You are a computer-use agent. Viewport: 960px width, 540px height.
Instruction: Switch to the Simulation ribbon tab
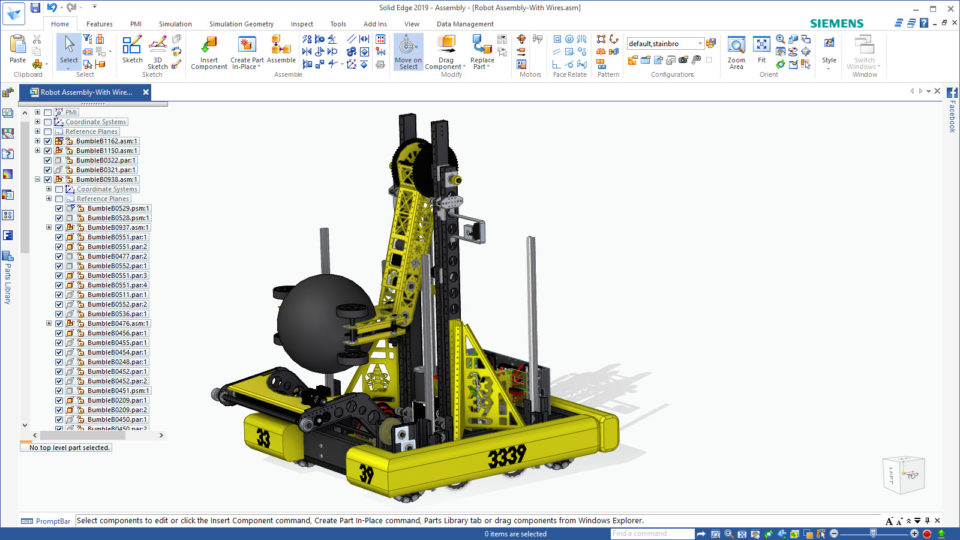tap(175, 24)
